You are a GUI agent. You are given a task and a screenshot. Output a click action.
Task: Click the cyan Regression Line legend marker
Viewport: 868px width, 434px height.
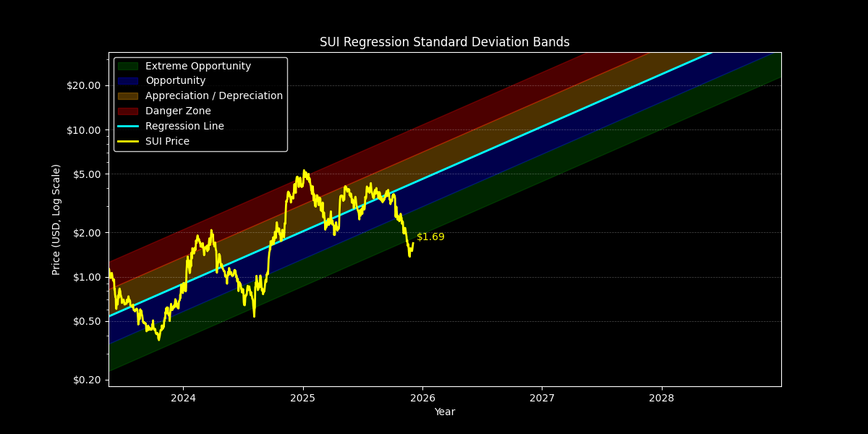(127, 126)
